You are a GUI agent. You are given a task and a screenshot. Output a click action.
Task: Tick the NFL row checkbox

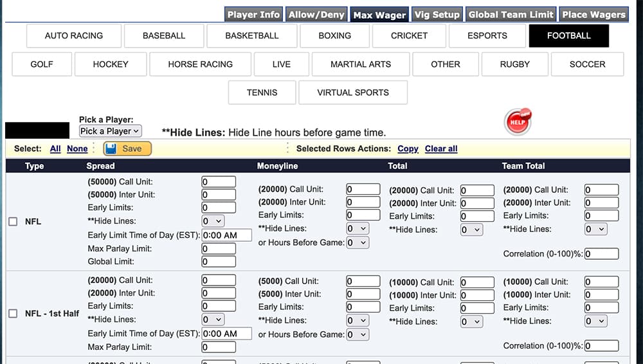click(13, 222)
